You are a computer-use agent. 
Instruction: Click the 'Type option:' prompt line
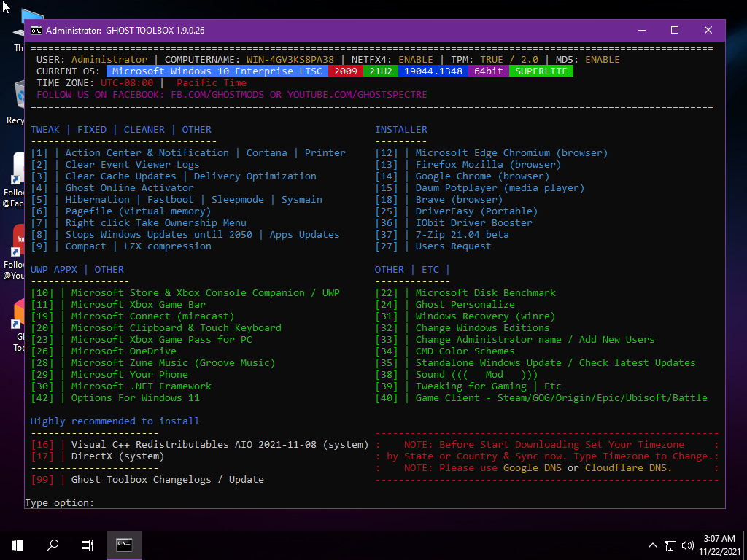pos(60,503)
